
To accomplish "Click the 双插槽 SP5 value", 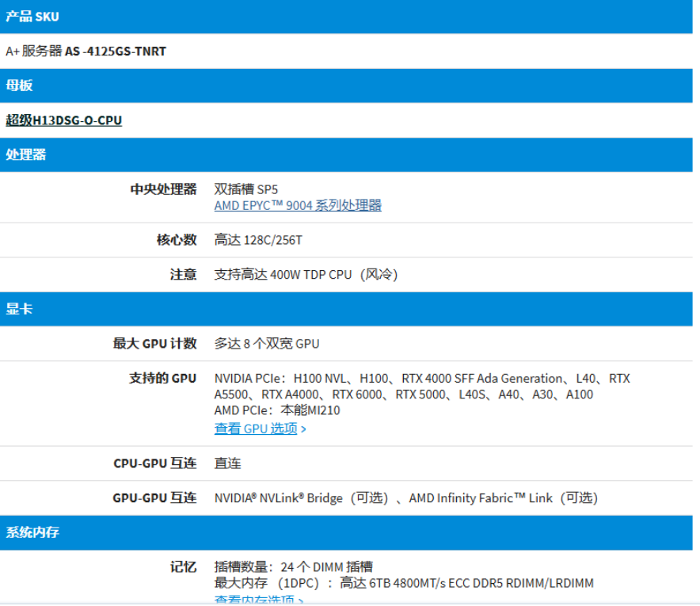I will tap(246, 189).
